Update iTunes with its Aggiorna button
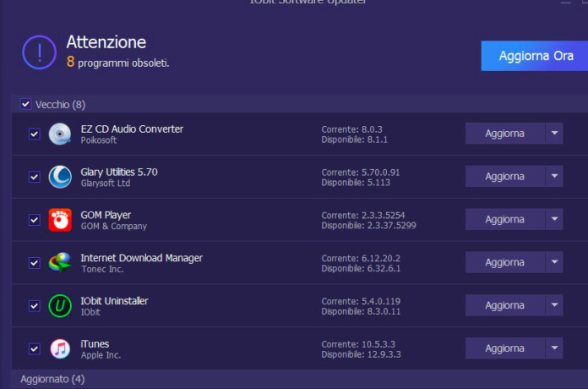The image size is (588, 389). (x=504, y=348)
